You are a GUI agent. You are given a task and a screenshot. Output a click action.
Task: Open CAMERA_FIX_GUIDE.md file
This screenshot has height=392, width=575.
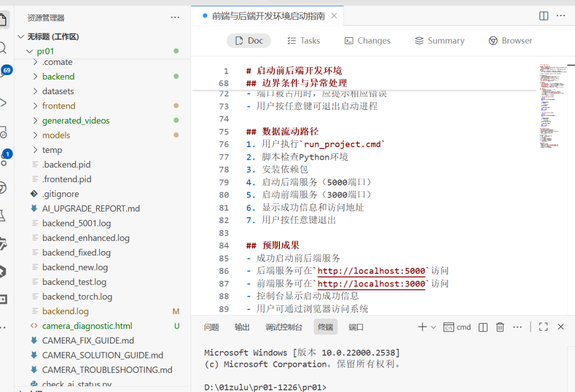[103, 340]
